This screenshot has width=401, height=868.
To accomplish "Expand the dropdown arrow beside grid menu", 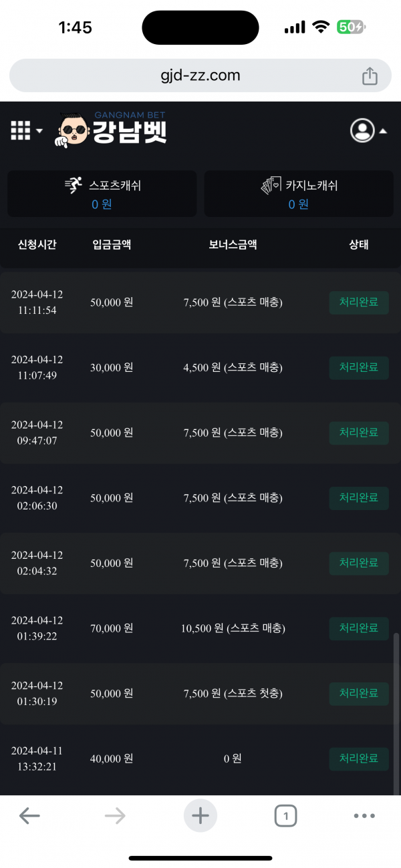I will (39, 131).
